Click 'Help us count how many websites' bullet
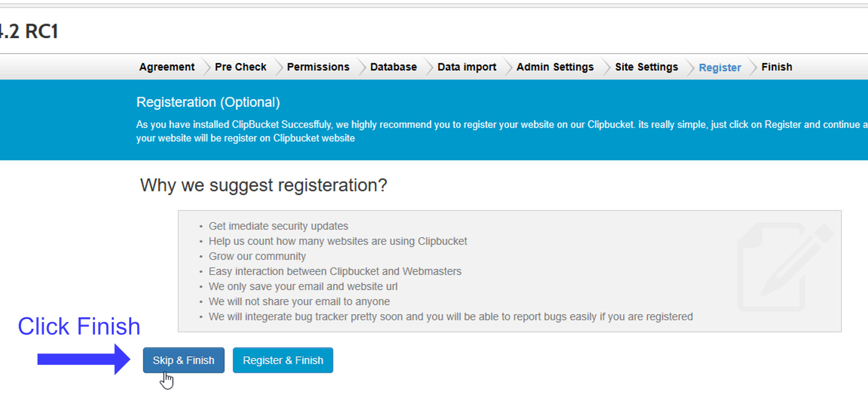Image resolution: width=868 pixels, height=397 pixels. 338,241
